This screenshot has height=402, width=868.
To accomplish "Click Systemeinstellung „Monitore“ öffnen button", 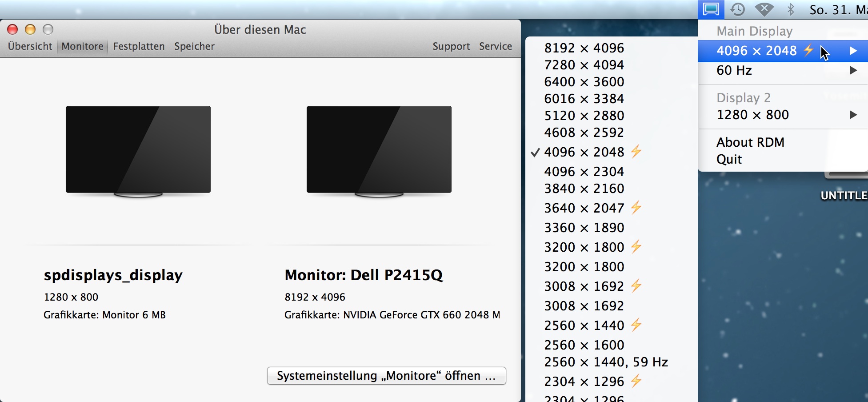I will tap(386, 376).
